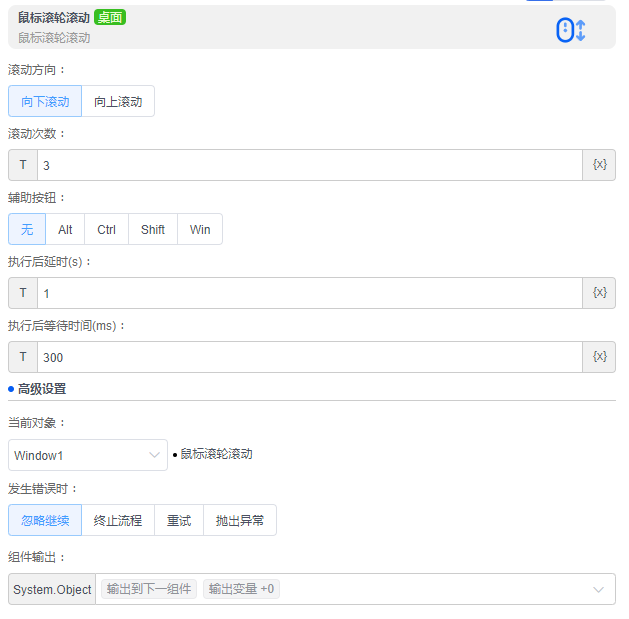The image size is (629, 619).
Task: Click the 执行后延时(s) input field
Action: [310, 293]
